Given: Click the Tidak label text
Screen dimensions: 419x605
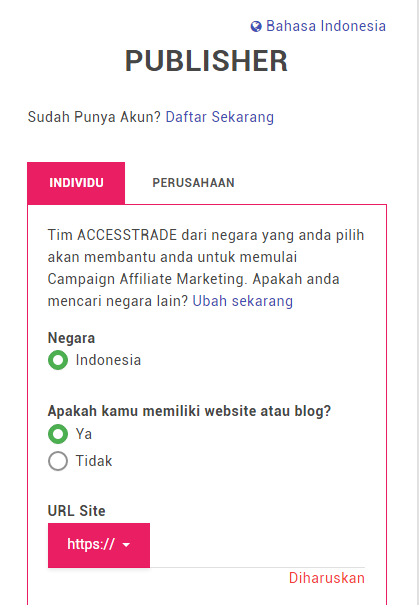Looking at the screenshot, I should [94, 461].
